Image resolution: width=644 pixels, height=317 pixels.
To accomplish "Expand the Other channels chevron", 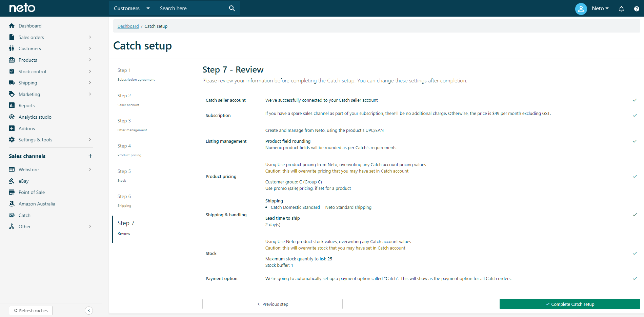I will tap(90, 226).
